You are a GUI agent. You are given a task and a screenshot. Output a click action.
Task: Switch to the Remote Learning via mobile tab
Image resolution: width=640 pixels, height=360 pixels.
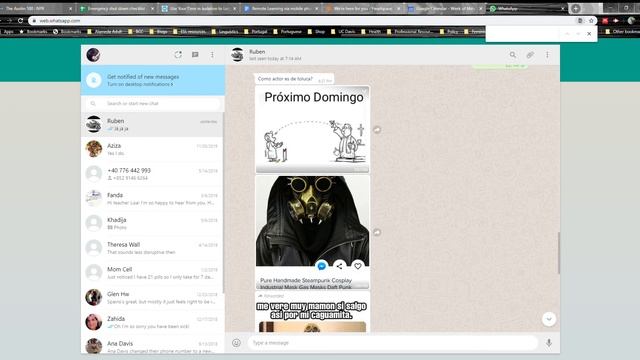pos(281,8)
